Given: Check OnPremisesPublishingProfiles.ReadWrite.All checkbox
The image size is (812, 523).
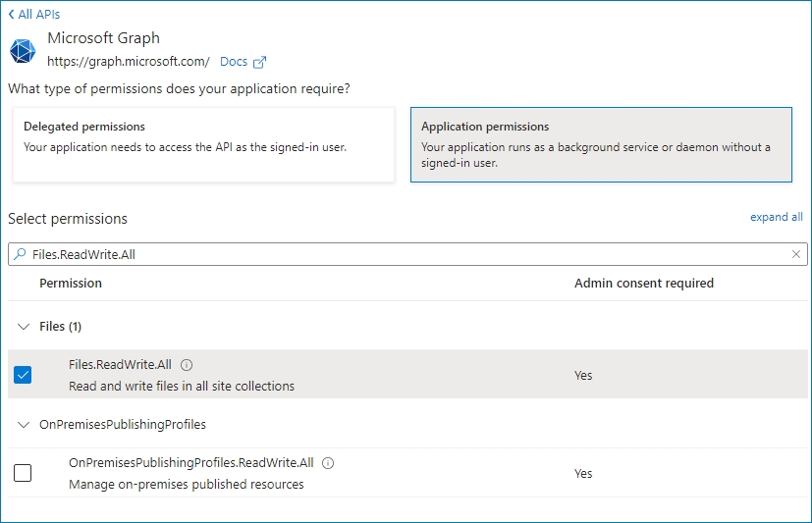Looking at the screenshot, I should tap(23, 473).
